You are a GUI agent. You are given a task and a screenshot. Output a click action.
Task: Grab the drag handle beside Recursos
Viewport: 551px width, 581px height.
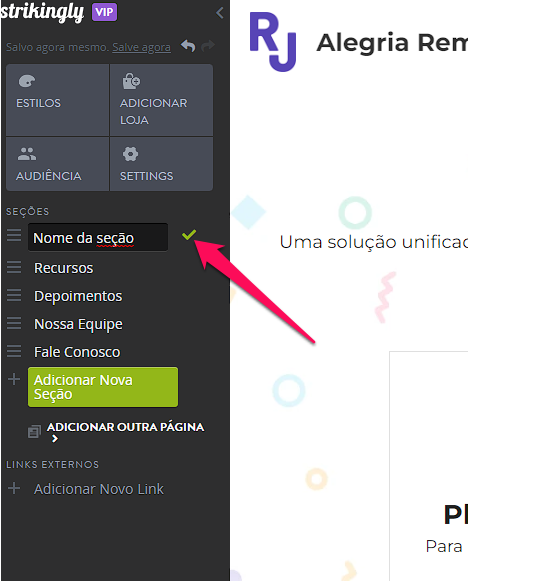pyautogui.click(x=14, y=267)
